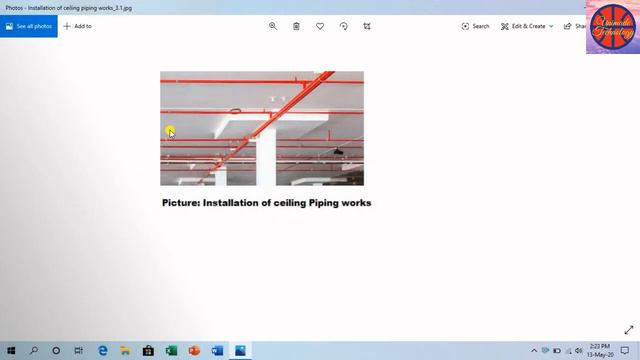Open Cortana circle icon on the taskbar

56,351
